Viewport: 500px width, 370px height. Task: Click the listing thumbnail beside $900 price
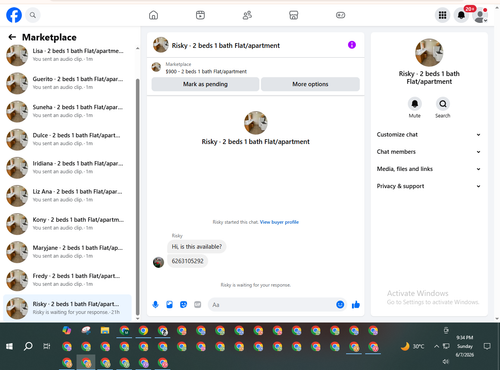point(156,67)
